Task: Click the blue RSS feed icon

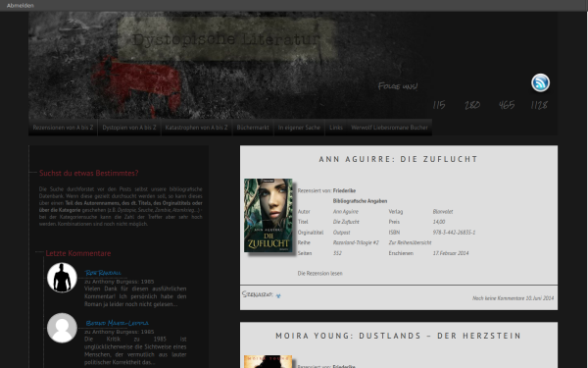Action: click(x=540, y=82)
